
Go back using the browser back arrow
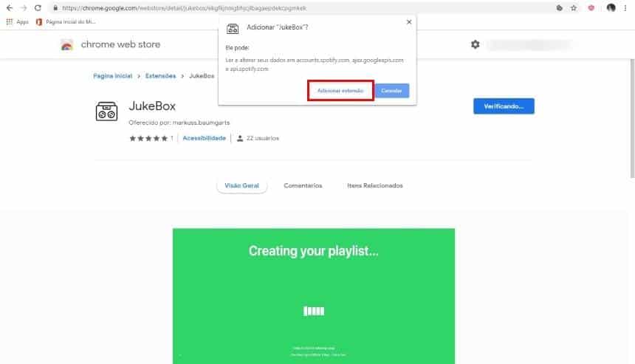(x=10, y=7)
